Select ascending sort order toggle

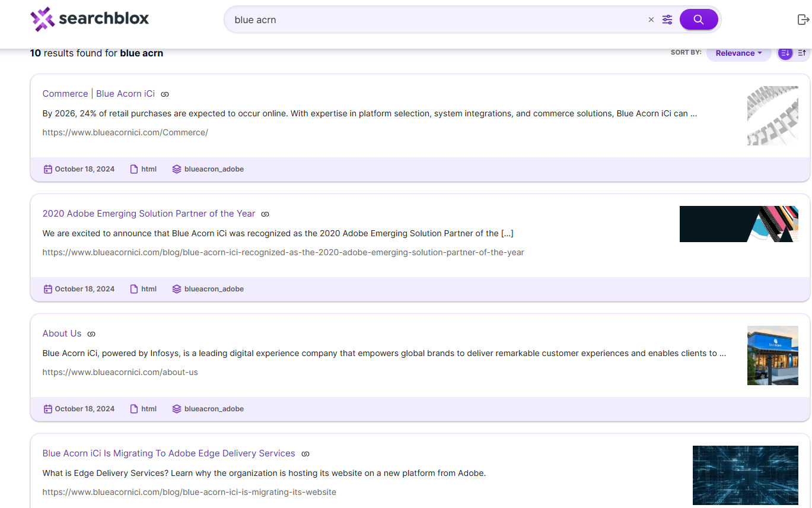coord(802,53)
